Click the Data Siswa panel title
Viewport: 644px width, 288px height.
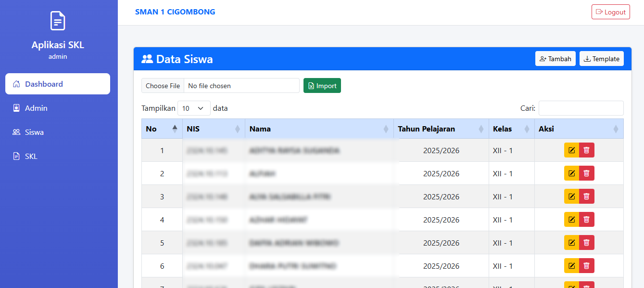click(x=184, y=59)
